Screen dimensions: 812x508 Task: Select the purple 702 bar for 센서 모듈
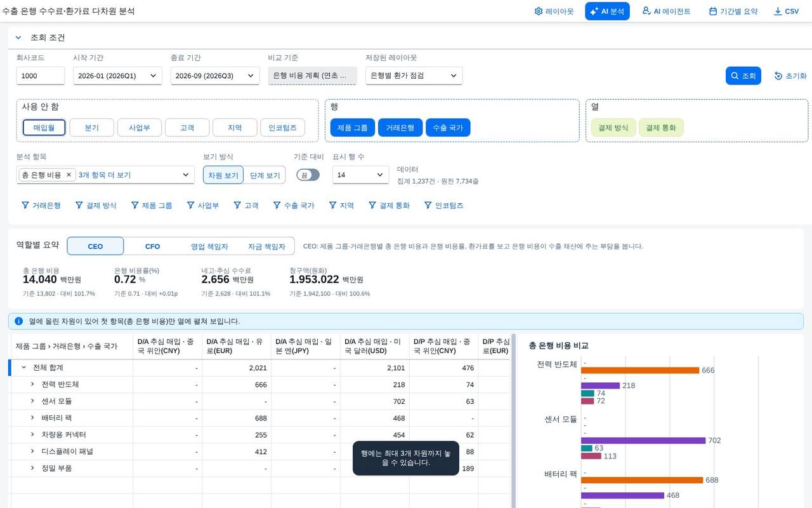[643, 440]
